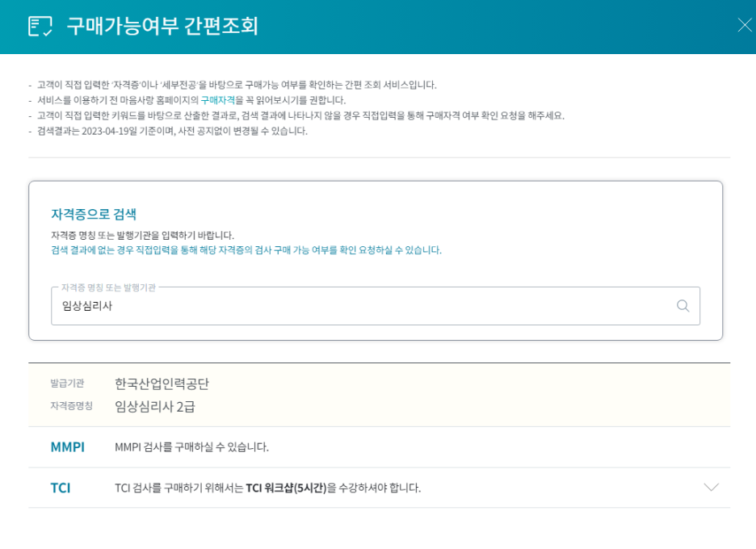Click the 자격증명칭 label
The image size is (756, 549).
click(x=72, y=406)
